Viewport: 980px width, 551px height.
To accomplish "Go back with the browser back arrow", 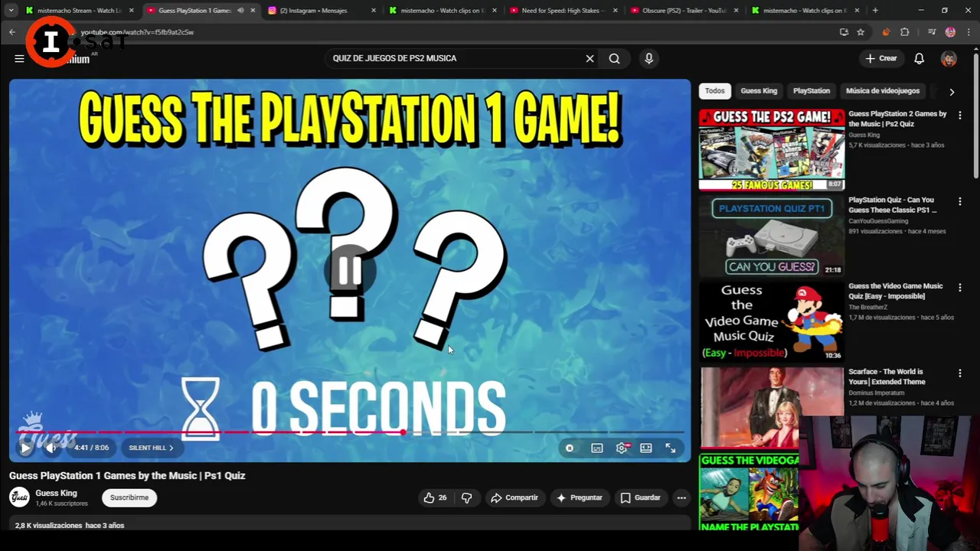I will point(12,32).
